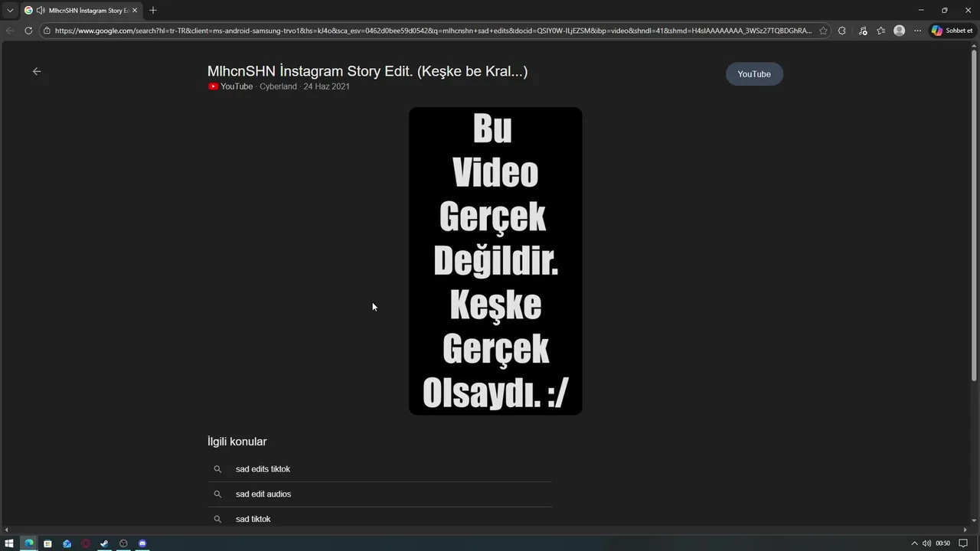This screenshot has width=980, height=551.
Task: Open Discord from the taskbar
Action: tap(142, 543)
